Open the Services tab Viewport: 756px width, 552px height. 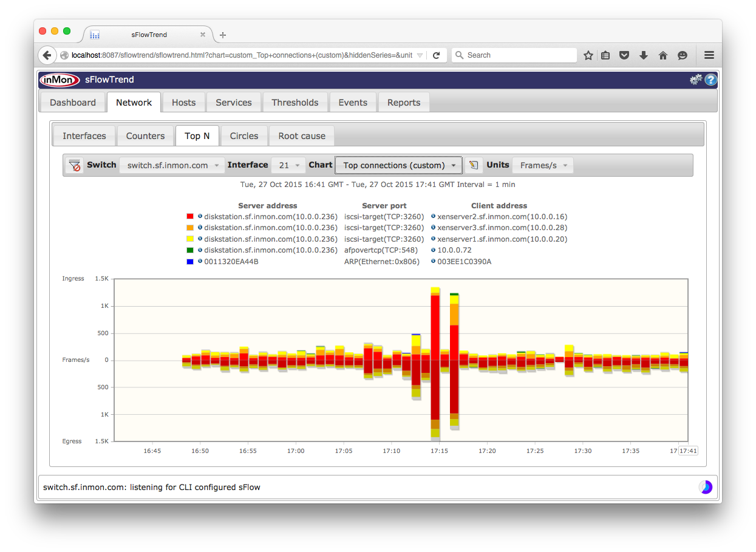click(x=234, y=103)
